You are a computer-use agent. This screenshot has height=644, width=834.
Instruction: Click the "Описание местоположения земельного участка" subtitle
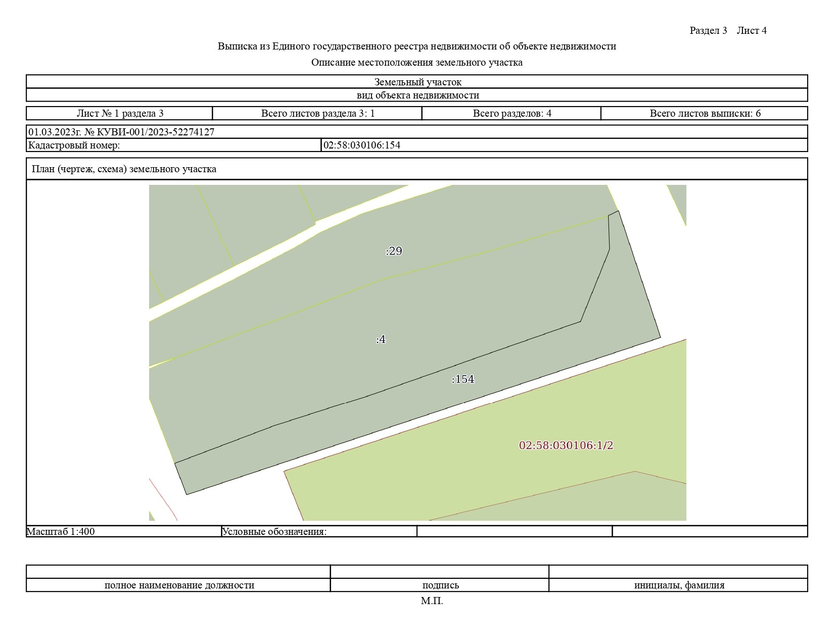click(x=416, y=63)
